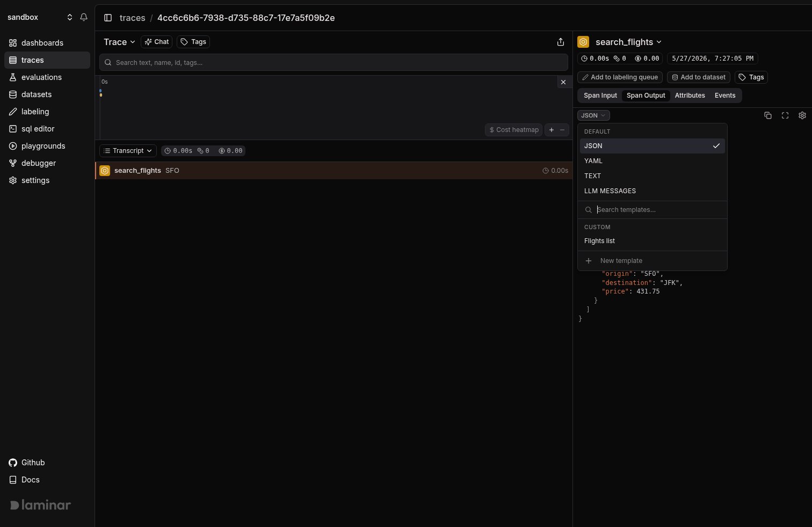812x527 pixels.
Task: Click the span header duration and cost badge
Action: point(620,58)
